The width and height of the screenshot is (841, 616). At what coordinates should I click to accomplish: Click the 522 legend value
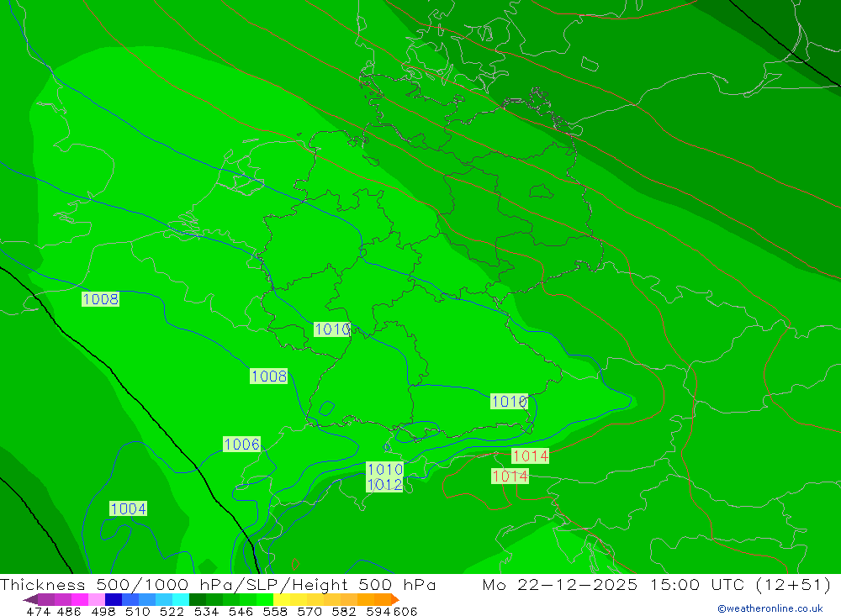[x=172, y=611]
